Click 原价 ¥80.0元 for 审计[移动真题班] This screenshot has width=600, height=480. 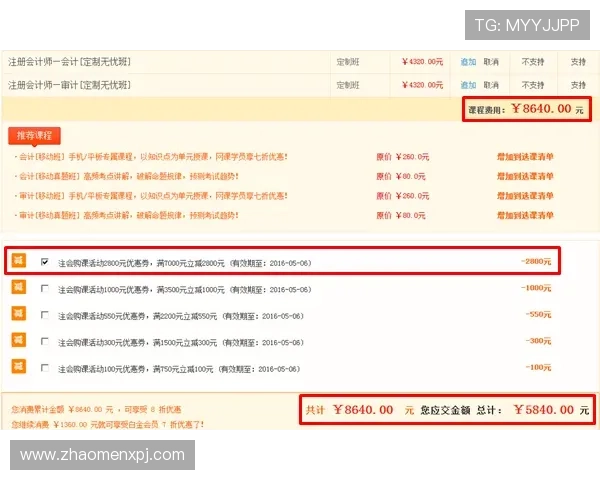[x=401, y=215]
